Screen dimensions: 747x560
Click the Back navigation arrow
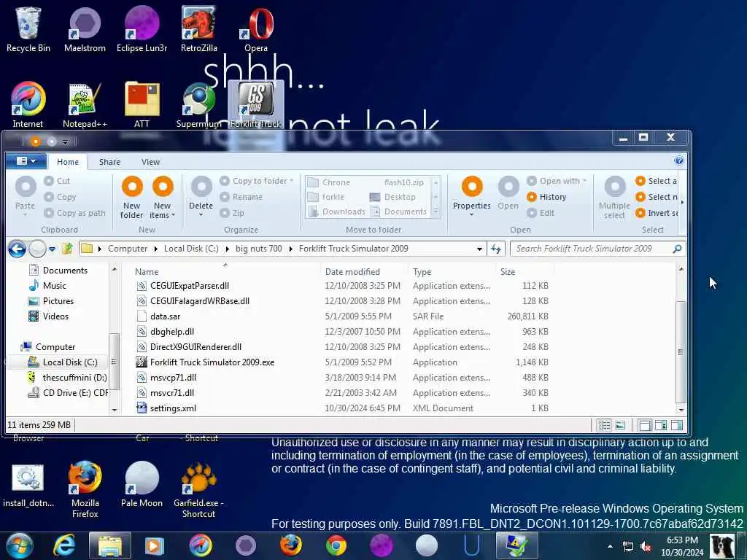(x=18, y=249)
